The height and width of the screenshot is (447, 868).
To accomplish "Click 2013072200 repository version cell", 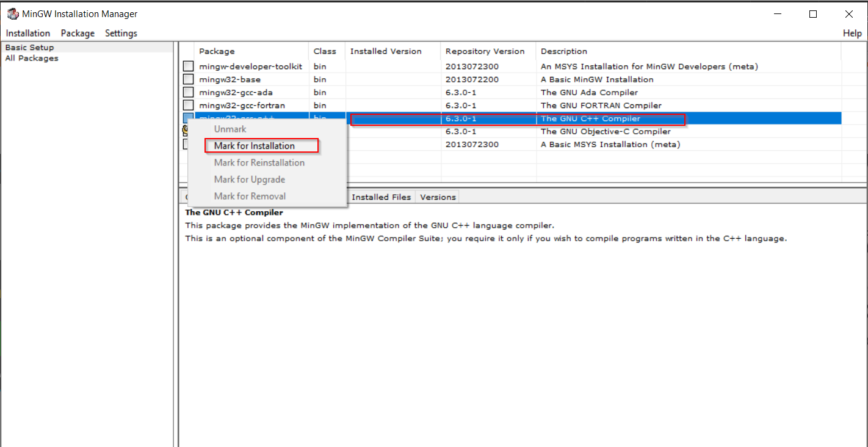I will click(x=472, y=79).
